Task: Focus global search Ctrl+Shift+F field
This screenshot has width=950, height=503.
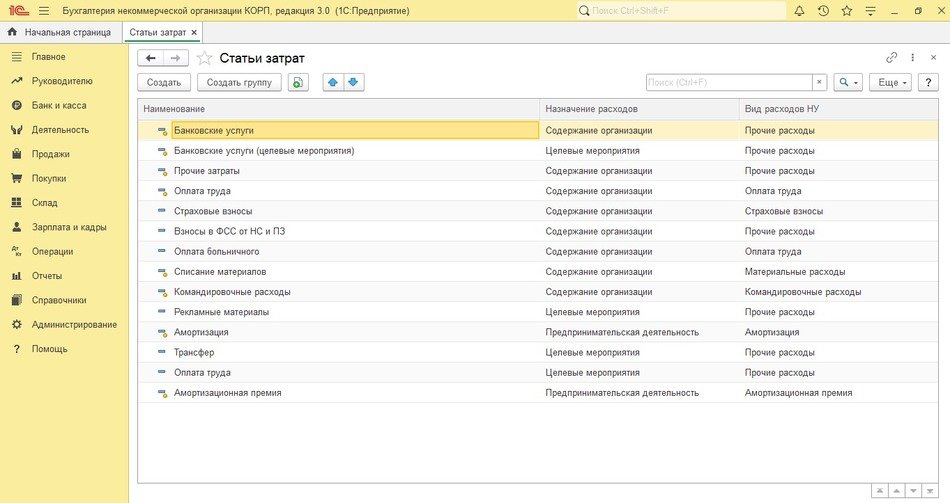Action: [681, 11]
